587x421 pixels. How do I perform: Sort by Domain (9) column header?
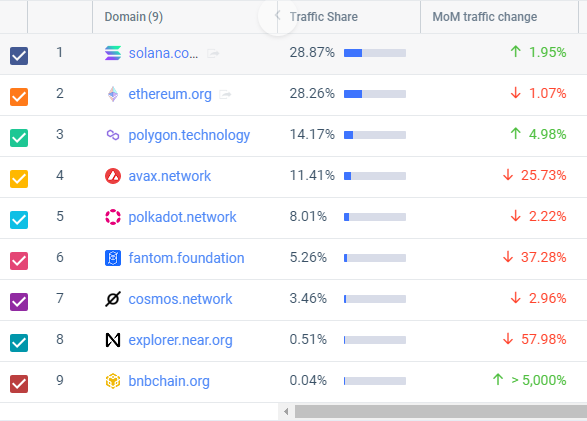134,17
